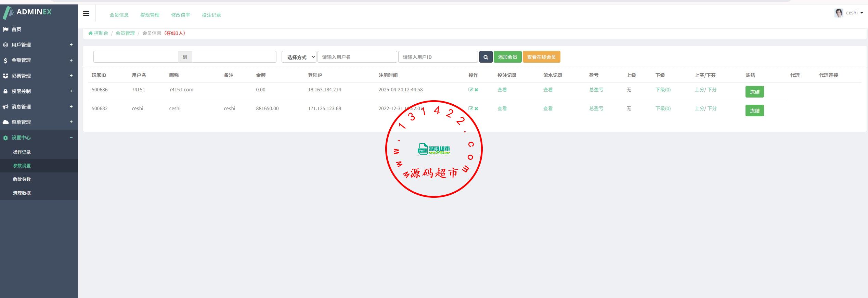Image resolution: width=868 pixels, height=298 pixels.
Task: Click the icon beside 彩票管理
Action: click(5, 76)
